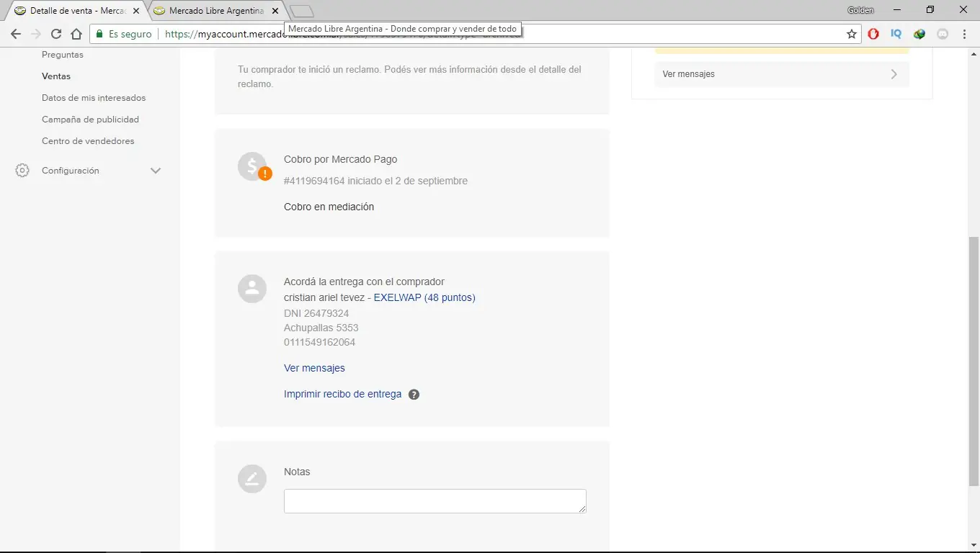
Task: Click the Mercado Pago dollar alert icon
Action: click(254, 168)
